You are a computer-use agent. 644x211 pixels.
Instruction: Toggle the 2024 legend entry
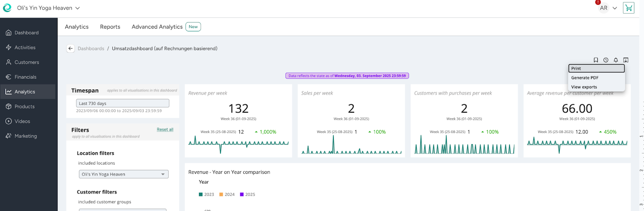click(x=227, y=195)
